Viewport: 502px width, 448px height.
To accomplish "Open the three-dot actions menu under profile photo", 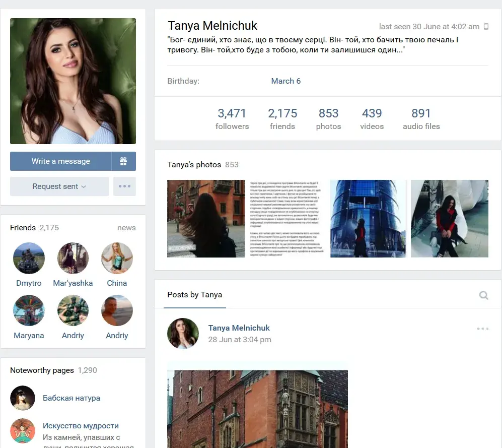I will [124, 186].
